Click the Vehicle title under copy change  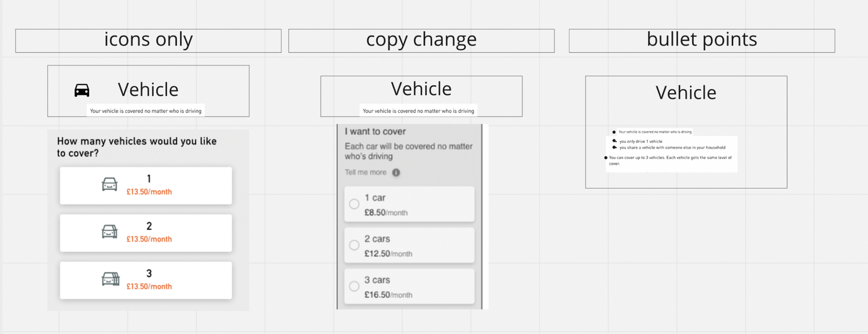pos(421,89)
